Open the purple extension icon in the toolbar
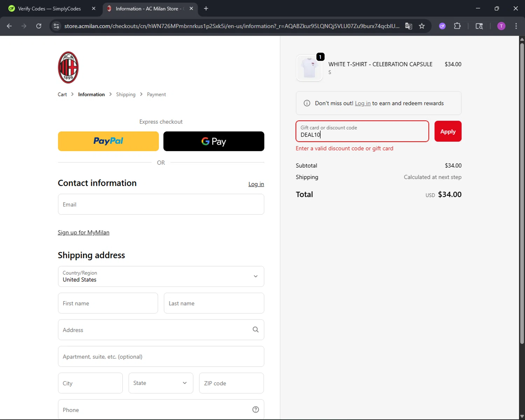The width and height of the screenshot is (525, 420). point(442,26)
